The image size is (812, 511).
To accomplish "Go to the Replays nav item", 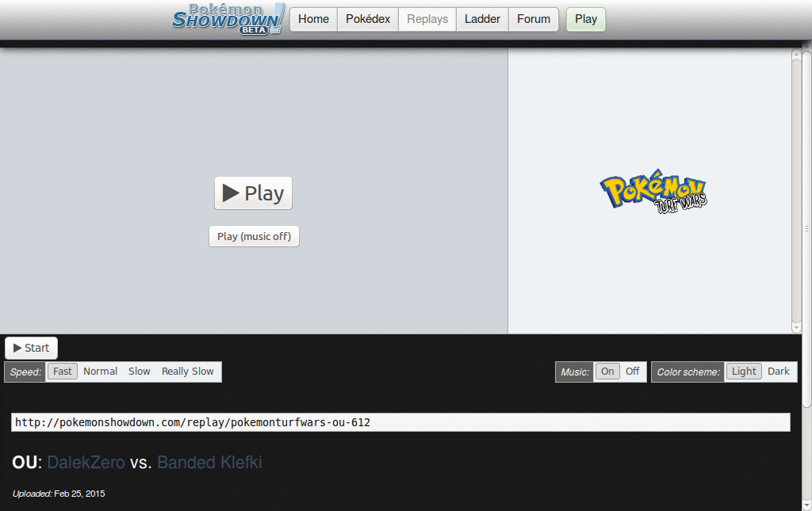I will [x=427, y=19].
